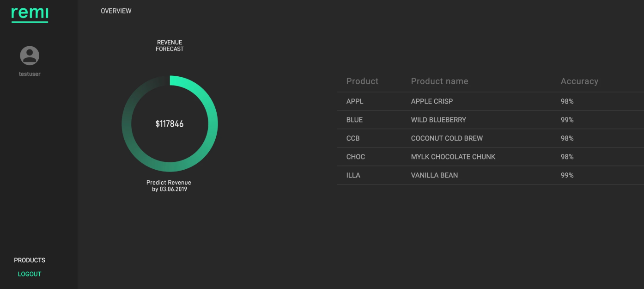Click the remi logo
This screenshot has height=289, width=644.
tap(30, 14)
